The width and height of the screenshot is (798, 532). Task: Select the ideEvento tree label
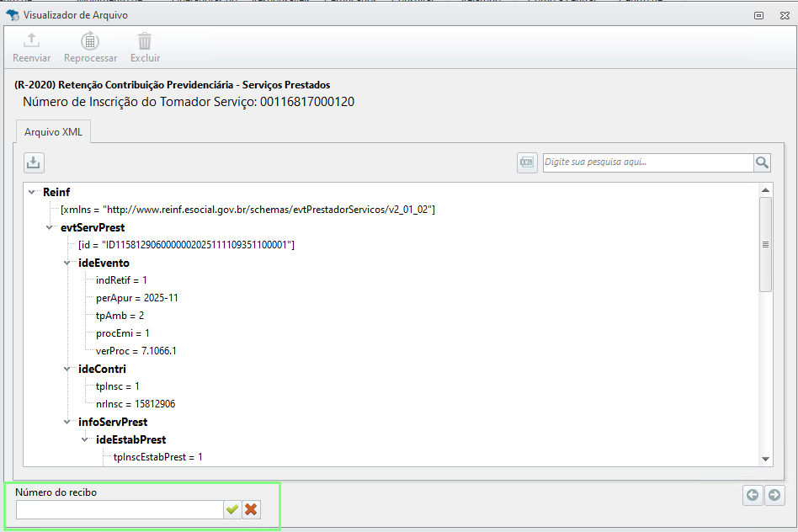(104, 263)
